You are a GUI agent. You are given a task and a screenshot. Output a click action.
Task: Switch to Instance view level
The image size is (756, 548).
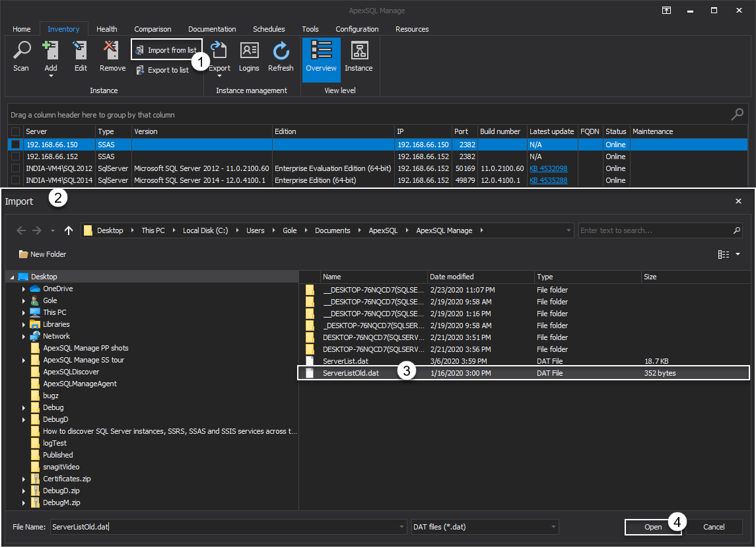359,51
